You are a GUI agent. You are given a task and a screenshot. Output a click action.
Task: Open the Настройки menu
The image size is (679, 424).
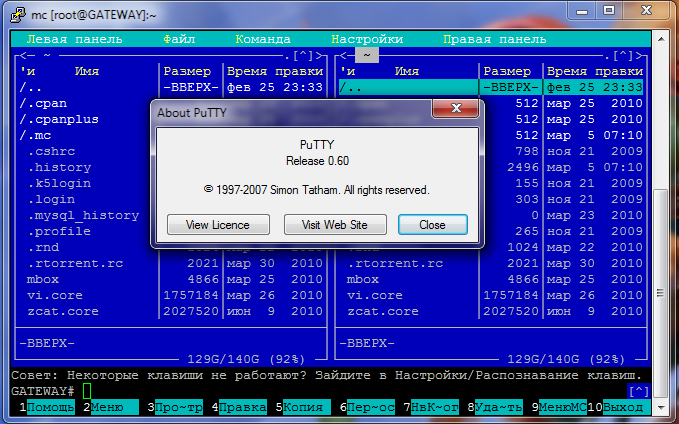click(367, 39)
